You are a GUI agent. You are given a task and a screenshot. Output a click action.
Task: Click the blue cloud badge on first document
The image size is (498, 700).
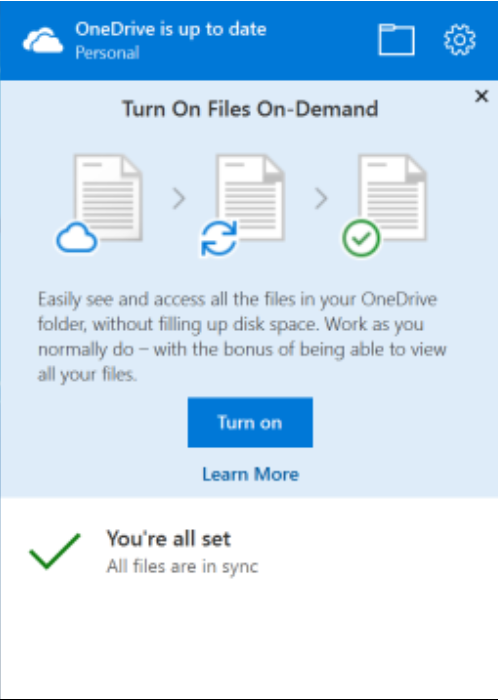(x=77, y=238)
